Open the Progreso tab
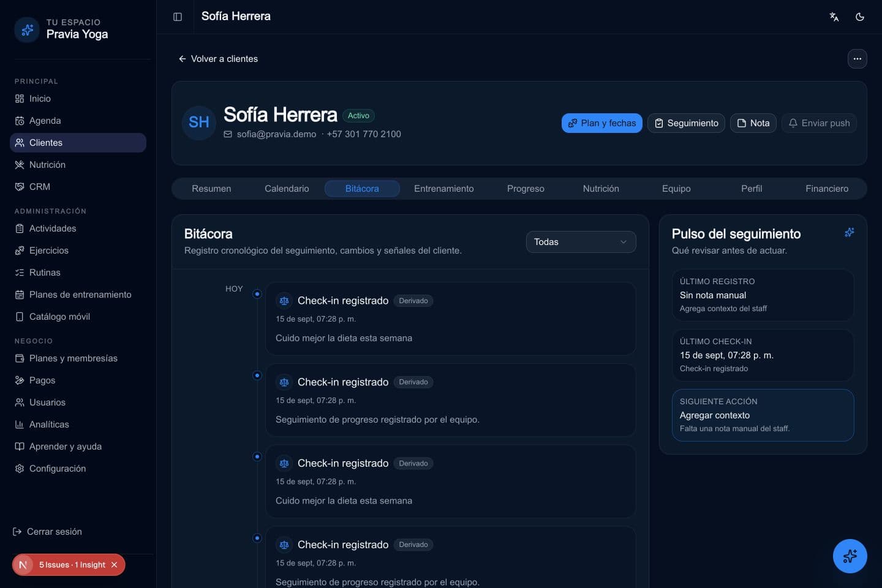This screenshot has height=588, width=882. click(x=526, y=189)
